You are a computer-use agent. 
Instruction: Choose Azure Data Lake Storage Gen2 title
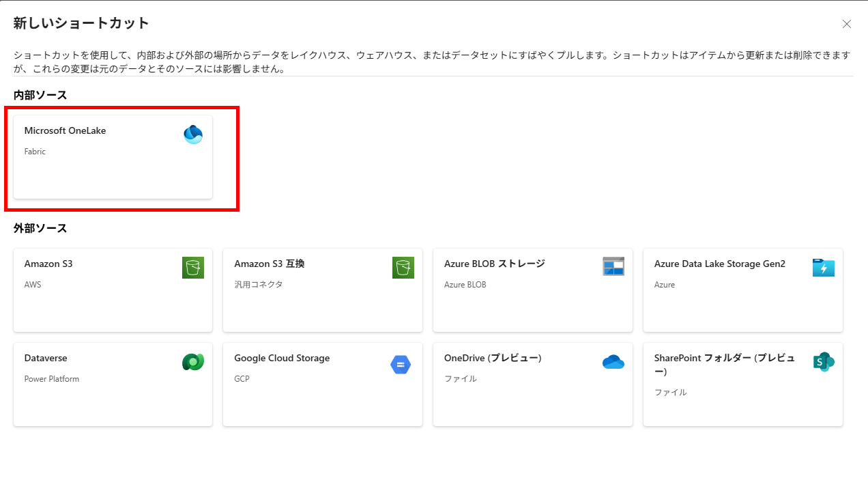coord(720,264)
